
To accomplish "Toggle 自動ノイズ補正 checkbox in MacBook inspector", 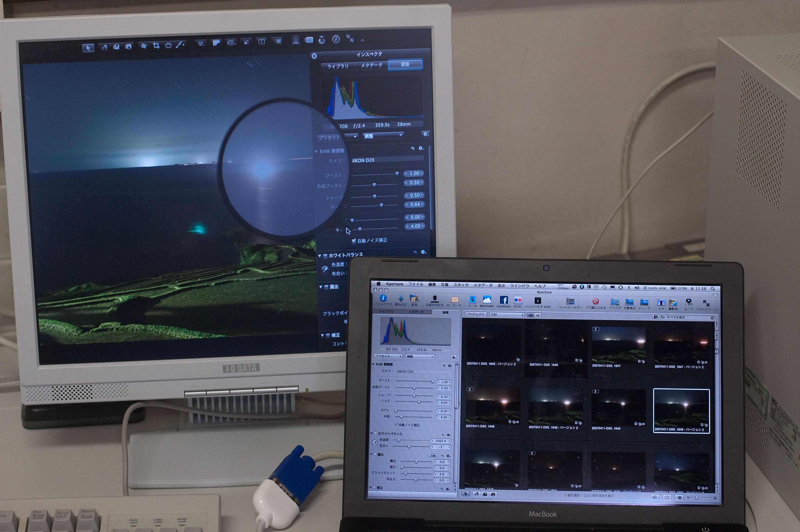I will (396, 425).
